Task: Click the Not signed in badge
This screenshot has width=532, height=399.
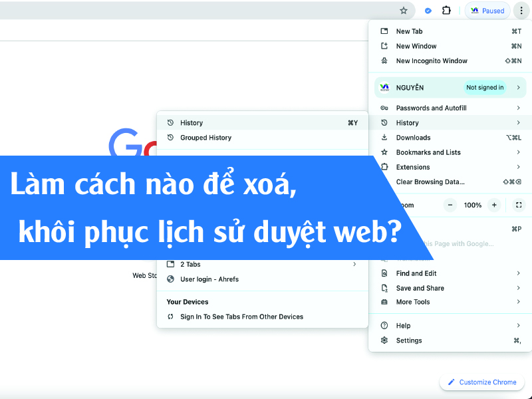Action: tap(485, 88)
